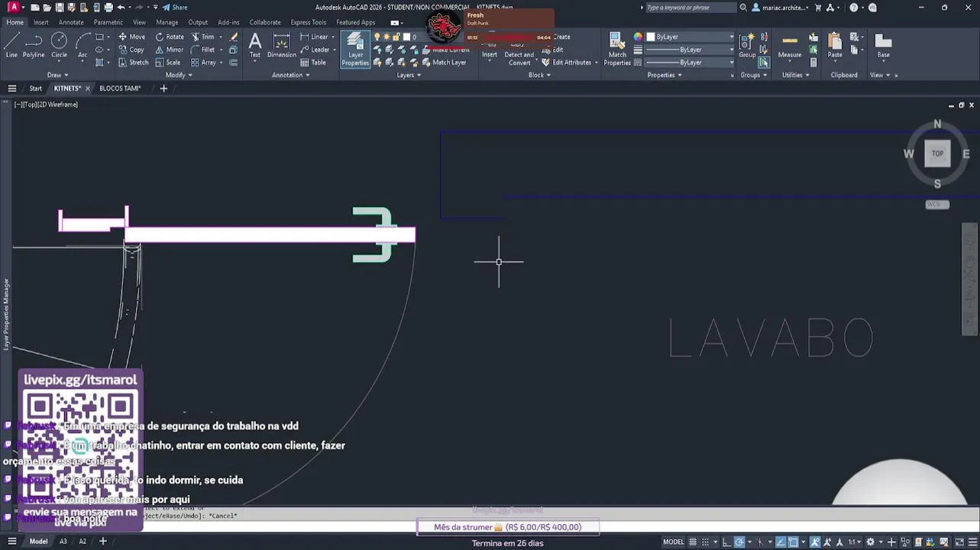Screen dimensions: 980x550
Task: Toggle ortho mode in status bar
Action: [726, 542]
